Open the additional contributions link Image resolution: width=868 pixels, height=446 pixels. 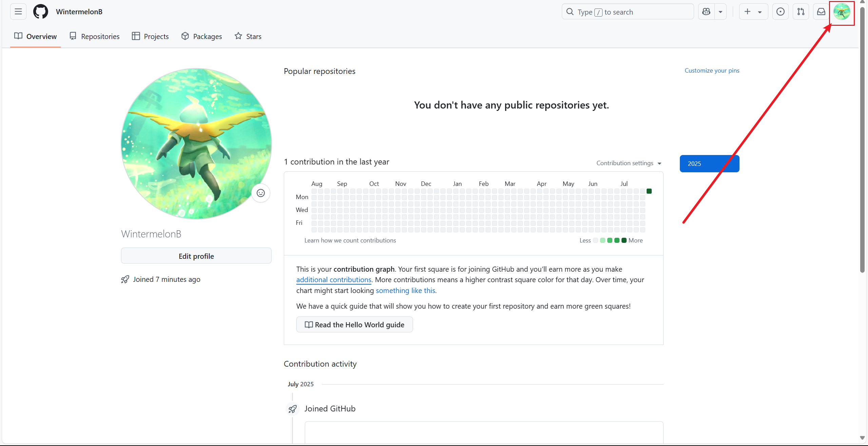click(334, 279)
